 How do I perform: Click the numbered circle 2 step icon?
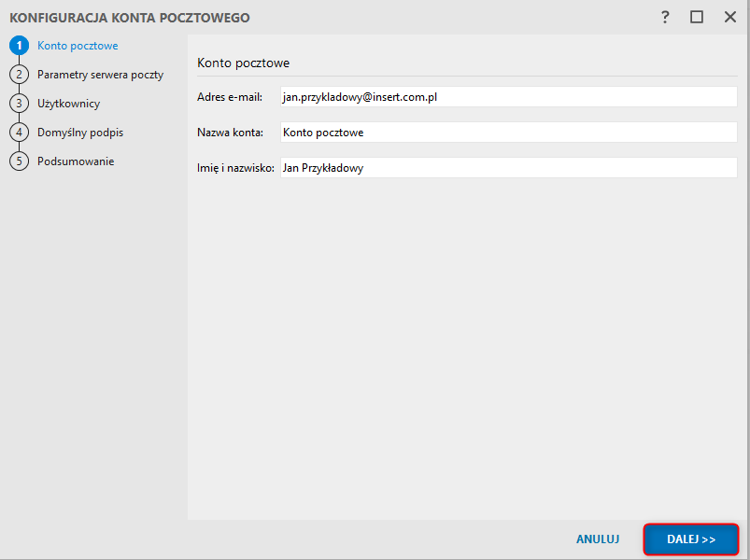click(x=19, y=75)
